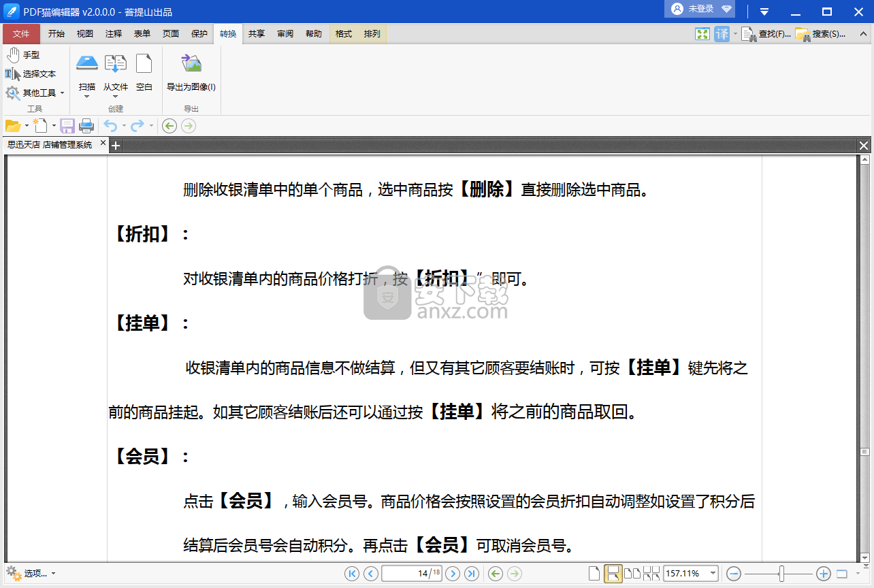The width and height of the screenshot is (874, 588).
Task: Redo the last action
Action: tap(137, 126)
